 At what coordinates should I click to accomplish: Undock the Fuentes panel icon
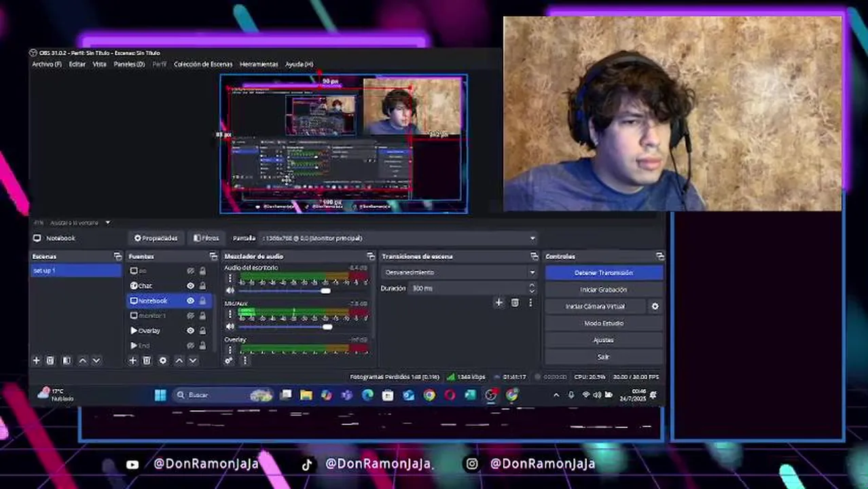click(x=213, y=256)
